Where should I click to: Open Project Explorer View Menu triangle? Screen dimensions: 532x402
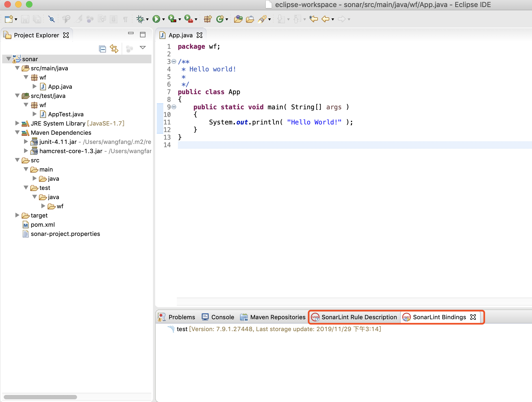pos(143,48)
